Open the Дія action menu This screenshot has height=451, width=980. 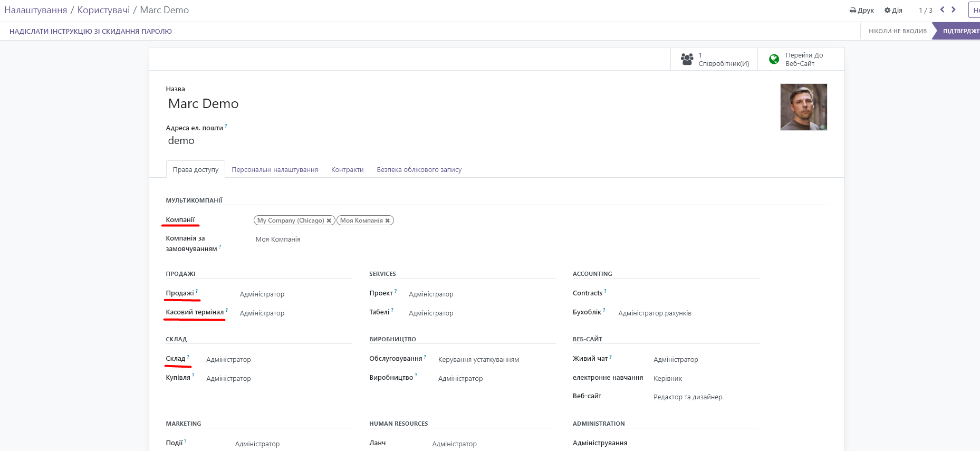tap(893, 11)
